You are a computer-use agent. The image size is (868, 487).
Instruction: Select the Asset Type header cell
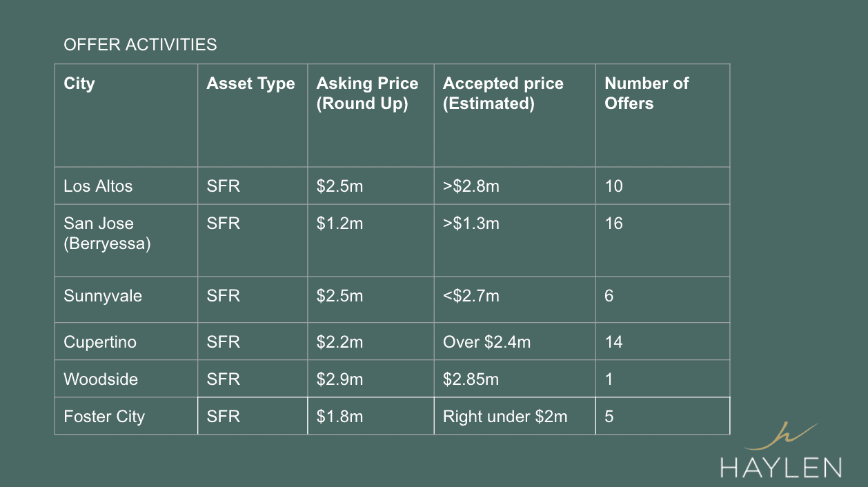(x=253, y=116)
